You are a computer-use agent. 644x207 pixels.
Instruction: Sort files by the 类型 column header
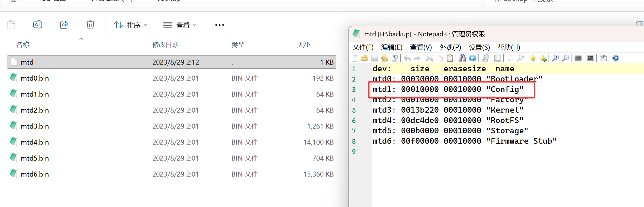[238, 45]
